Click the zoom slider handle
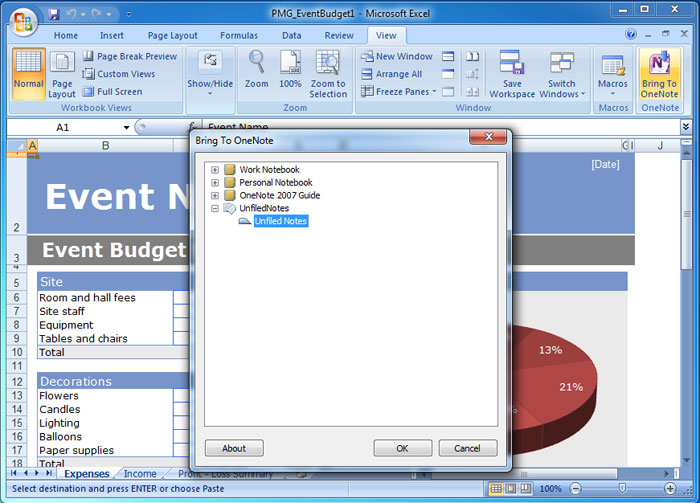Screen dimensions: 700x503 [622, 488]
